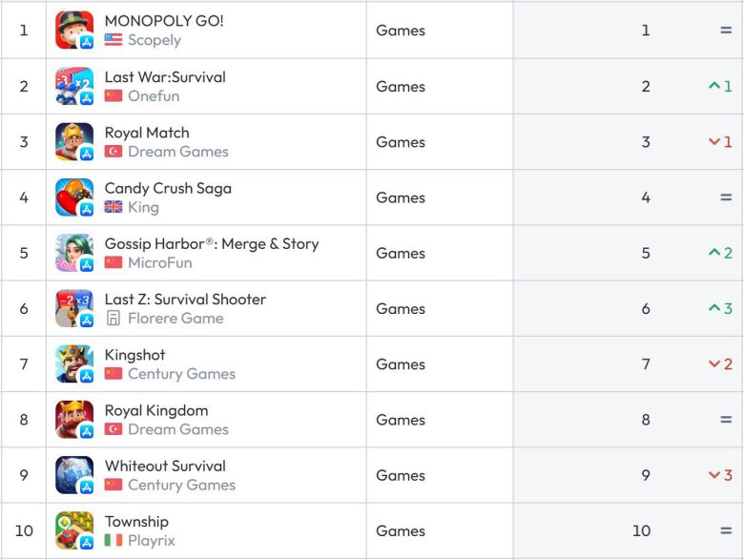The image size is (744, 560).
Task: Click the Gossip Harbor app icon
Action: (74, 253)
